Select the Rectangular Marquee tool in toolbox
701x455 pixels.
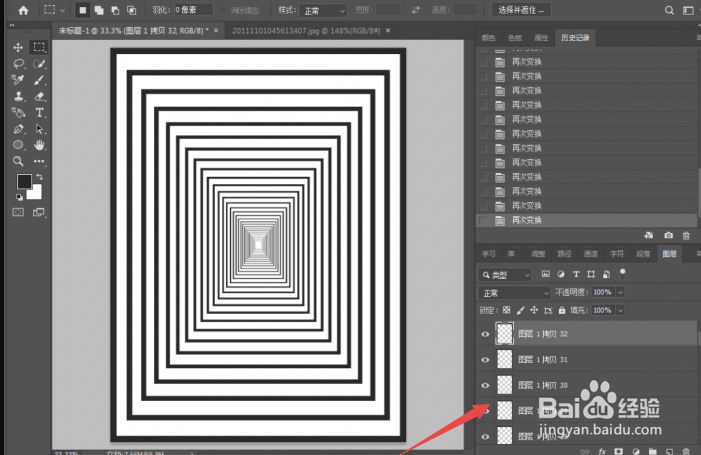click(39, 47)
